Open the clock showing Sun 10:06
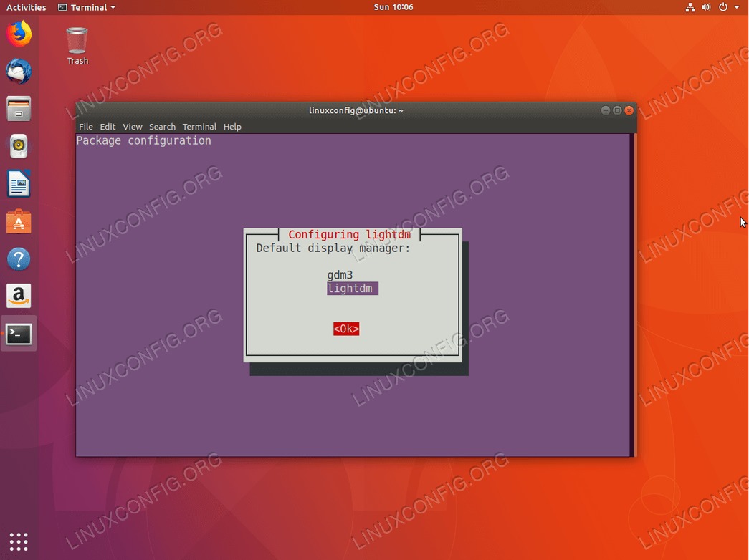 393,7
